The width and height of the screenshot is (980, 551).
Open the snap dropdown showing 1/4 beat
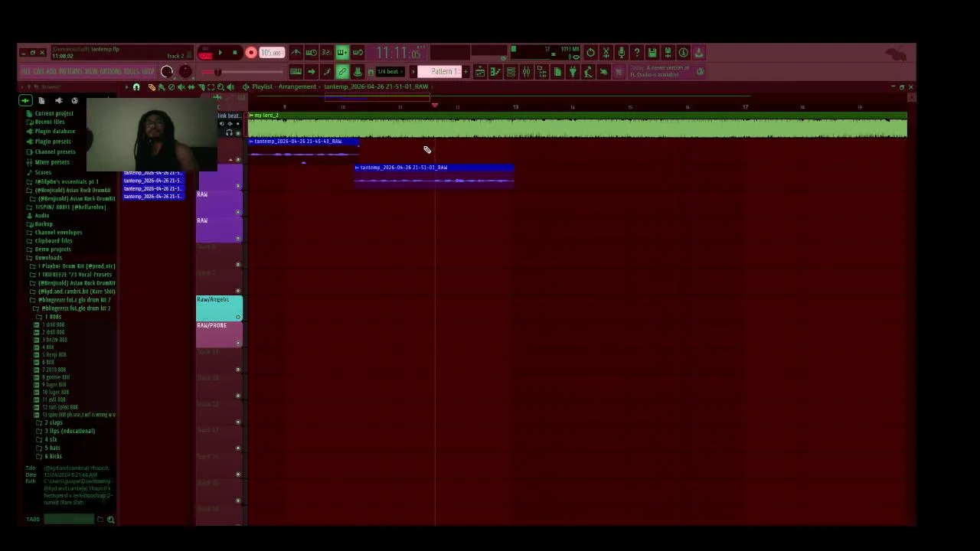[390, 72]
